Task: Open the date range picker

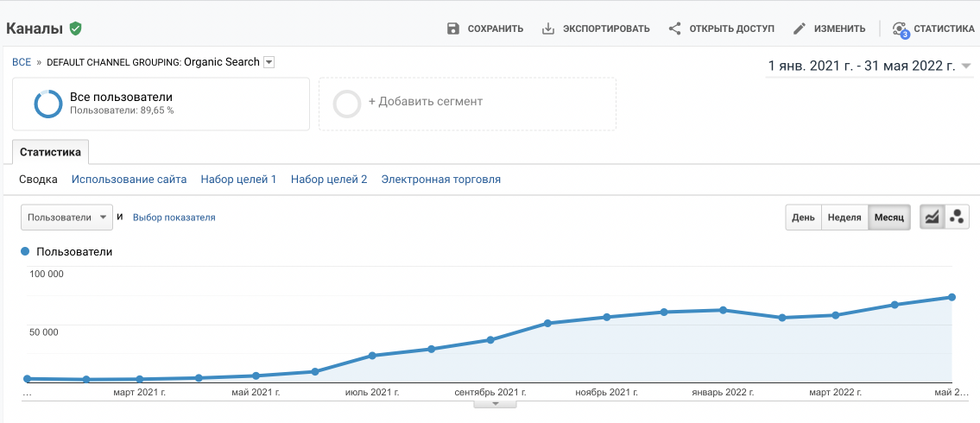Action: [869, 66]
